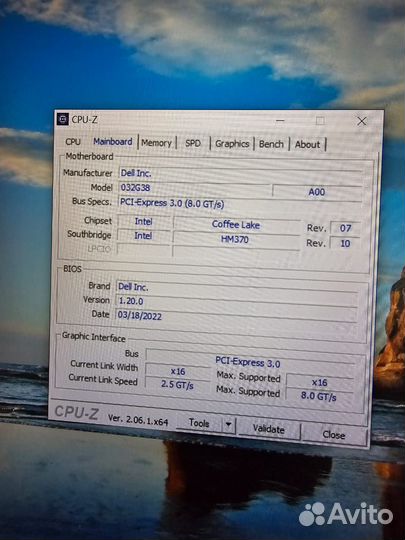Switch to the Graphics tab
Viewport: 405px width, 540px height.
pos(232,144)
